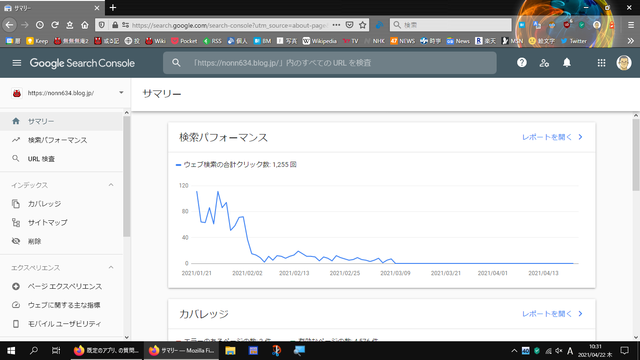Open Windows taskbar search
This screenshot has height=360, width=640.
pyautogui.click(x=33, y=351)
